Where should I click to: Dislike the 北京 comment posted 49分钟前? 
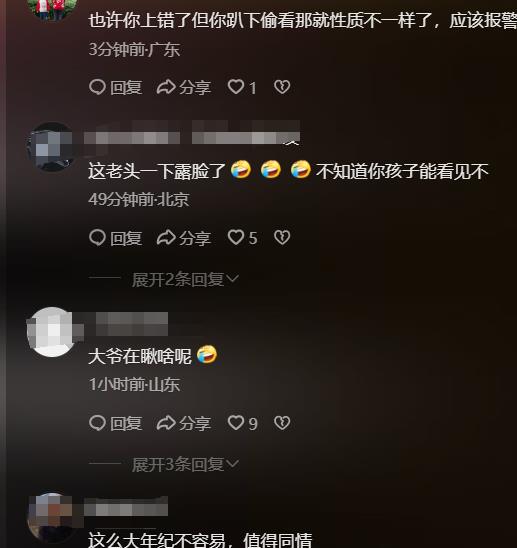[282, 238]
